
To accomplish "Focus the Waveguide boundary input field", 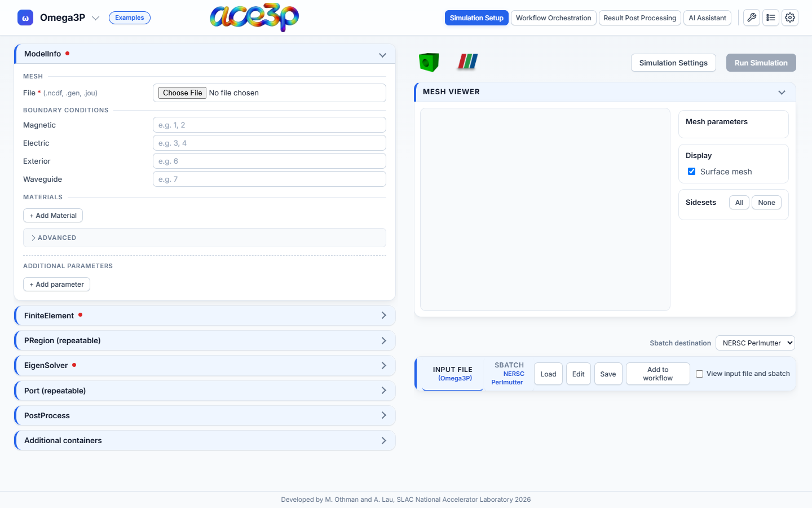I will point(270,179).
